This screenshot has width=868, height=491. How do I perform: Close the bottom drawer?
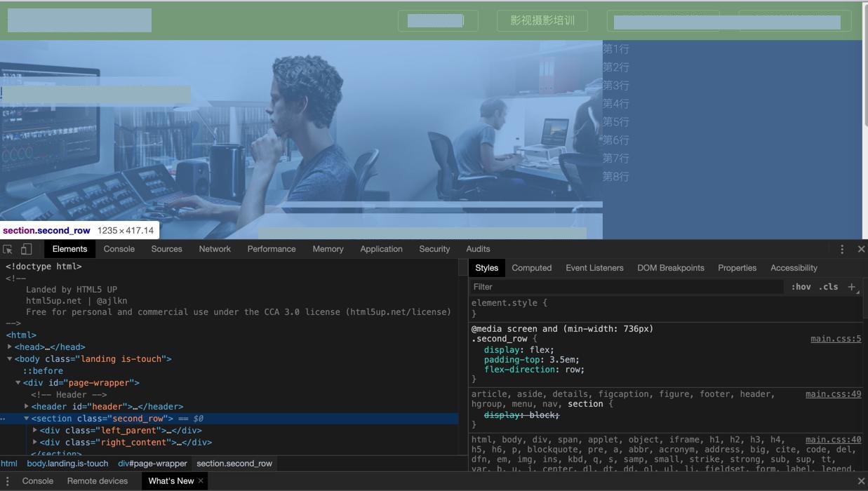861,481
